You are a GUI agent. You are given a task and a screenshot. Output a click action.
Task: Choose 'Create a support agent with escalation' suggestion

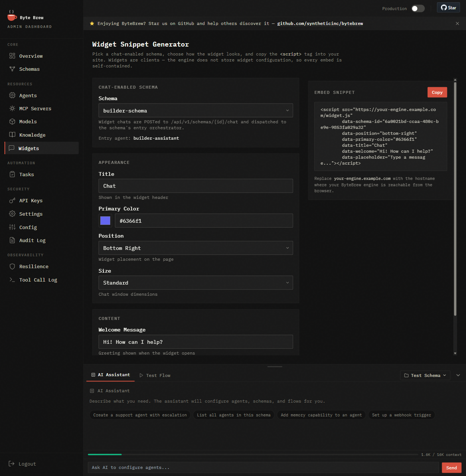click(140, 415)
